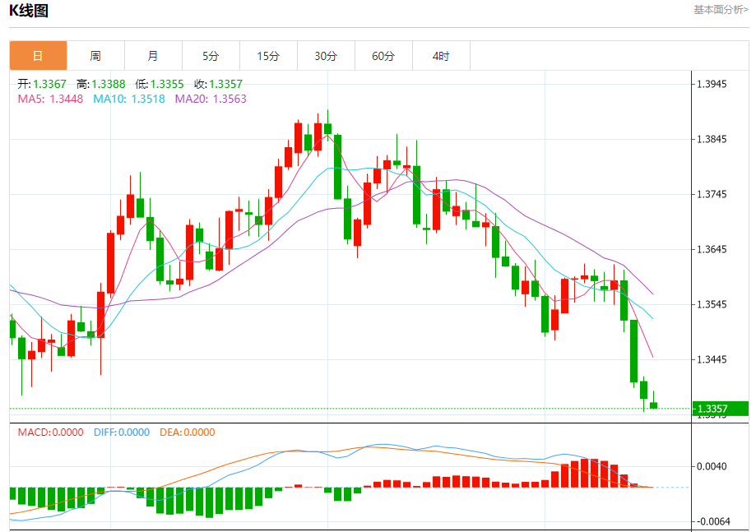Image resolution: width=756 pixels, height=532 pixels.
Task: Open the 30分 interval tab
Action: [x=326, y=56]
